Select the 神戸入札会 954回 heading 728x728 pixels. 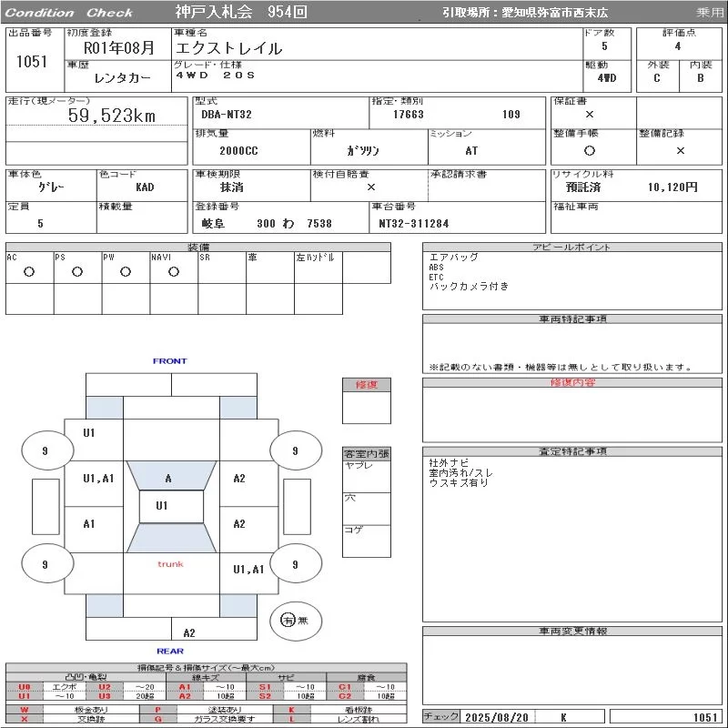[241, 12]
